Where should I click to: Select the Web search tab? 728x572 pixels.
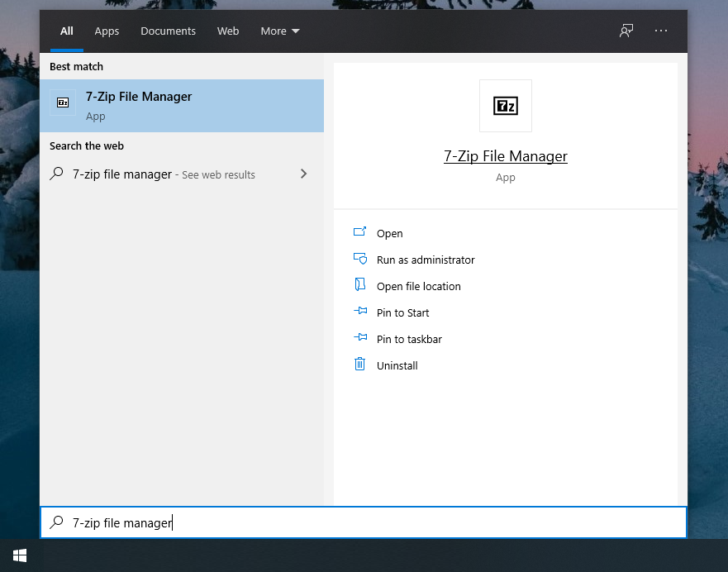[228, 31]
